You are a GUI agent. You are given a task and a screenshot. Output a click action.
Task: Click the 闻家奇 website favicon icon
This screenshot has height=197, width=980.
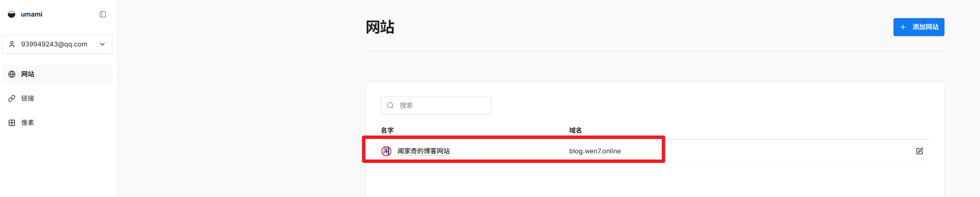pos(386,151)
